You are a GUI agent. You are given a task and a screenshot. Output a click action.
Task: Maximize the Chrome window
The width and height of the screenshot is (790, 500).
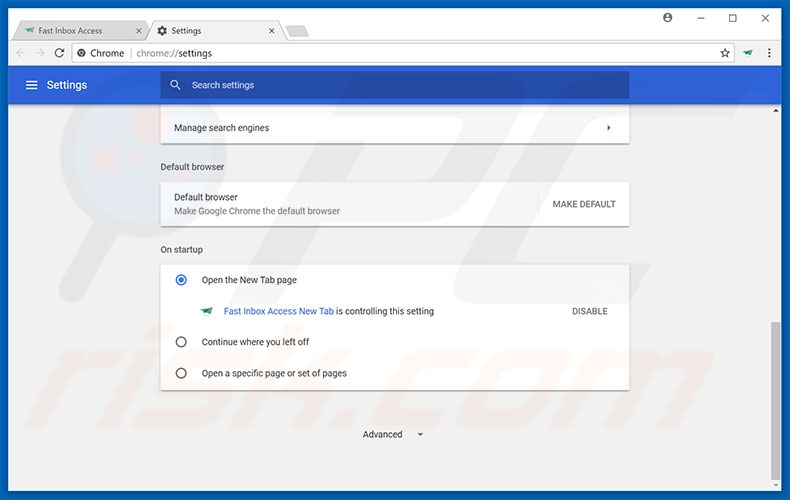pos(733,18)
